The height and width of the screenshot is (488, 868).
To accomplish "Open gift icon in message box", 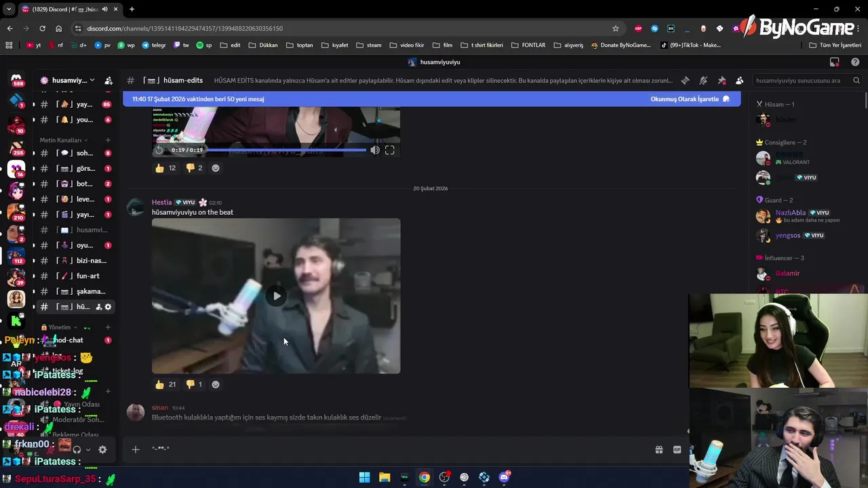I will 658,449.
